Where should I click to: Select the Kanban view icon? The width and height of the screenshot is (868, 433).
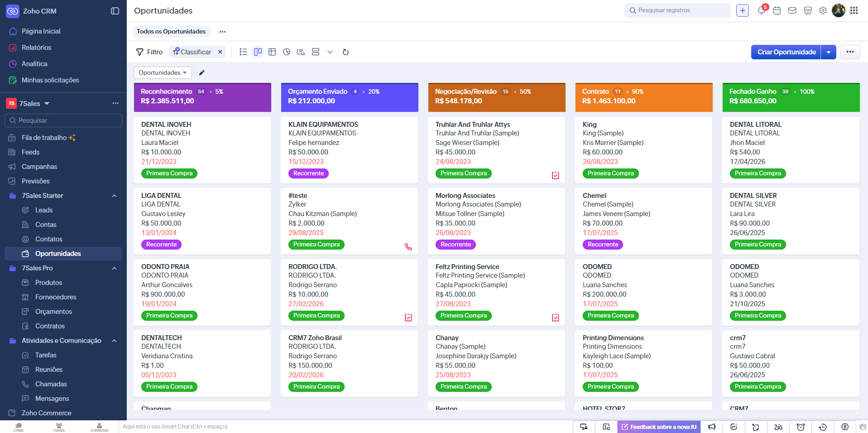(x=258, y=52)
